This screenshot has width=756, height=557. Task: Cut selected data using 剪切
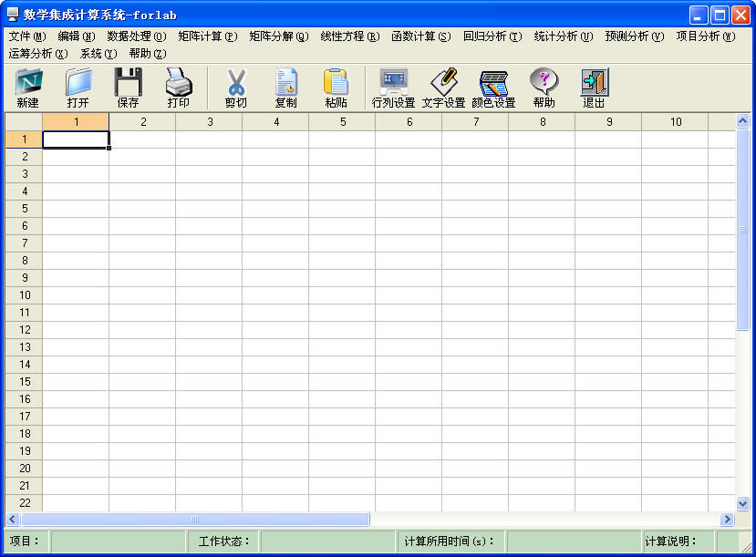235,87
